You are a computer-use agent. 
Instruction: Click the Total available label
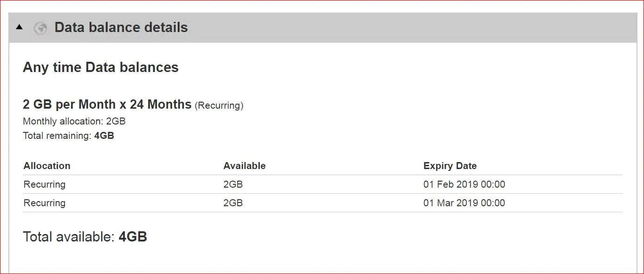click(x=68, y=237)
